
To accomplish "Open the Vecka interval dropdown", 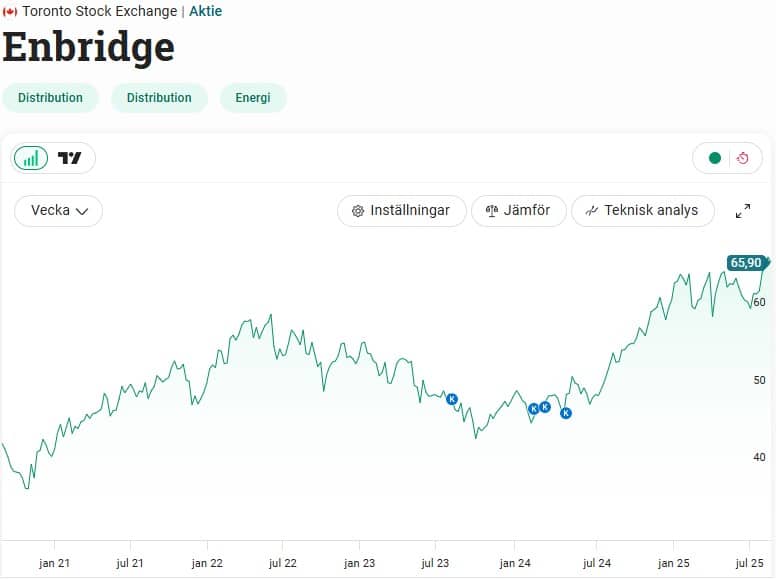I will click(59, 211).
